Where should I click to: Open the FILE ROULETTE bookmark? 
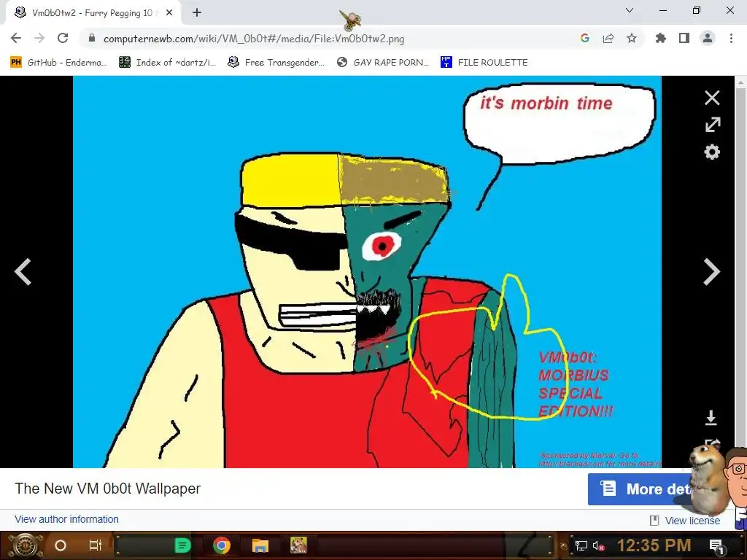(484, 63)
